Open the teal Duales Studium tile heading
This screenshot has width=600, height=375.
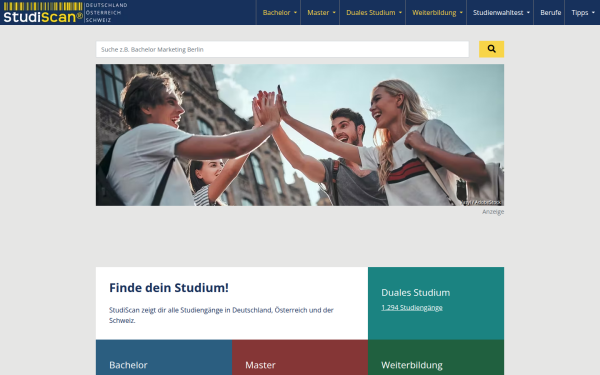(x=416, y=293)
